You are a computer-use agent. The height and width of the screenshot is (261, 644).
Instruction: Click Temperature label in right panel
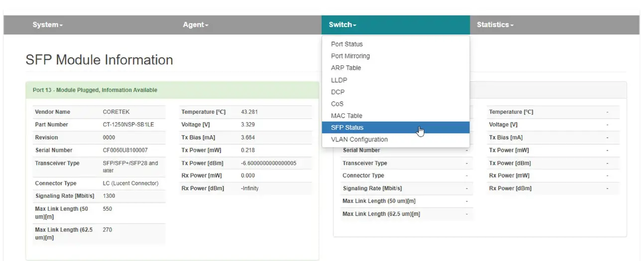click(x=511, y=112)
